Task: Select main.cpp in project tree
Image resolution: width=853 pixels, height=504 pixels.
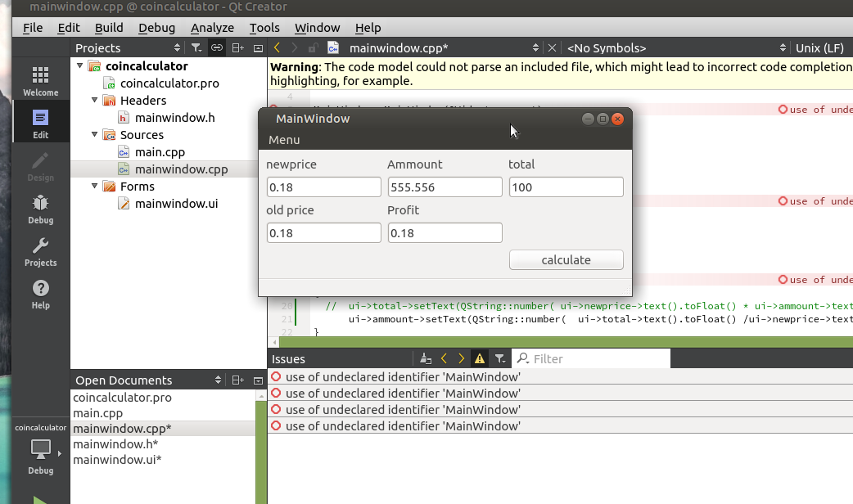Action: point(160,152)
